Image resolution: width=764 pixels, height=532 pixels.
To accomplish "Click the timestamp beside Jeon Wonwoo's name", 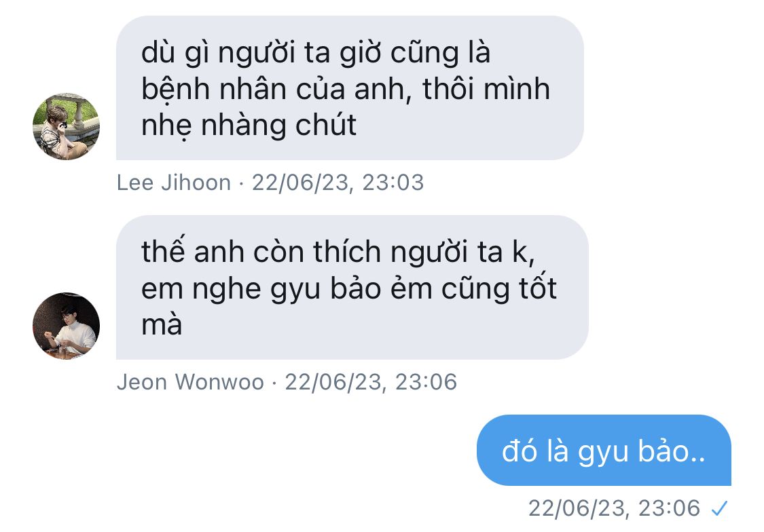I will pos(371,383).
